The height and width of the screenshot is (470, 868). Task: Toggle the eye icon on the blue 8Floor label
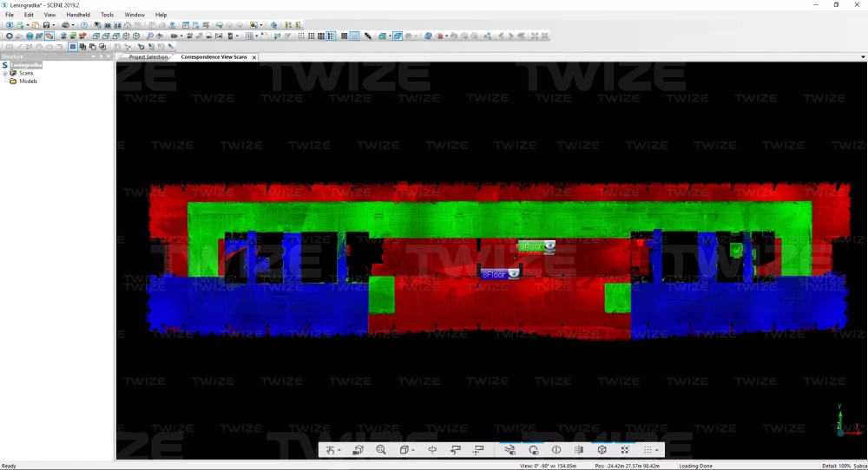513,274
